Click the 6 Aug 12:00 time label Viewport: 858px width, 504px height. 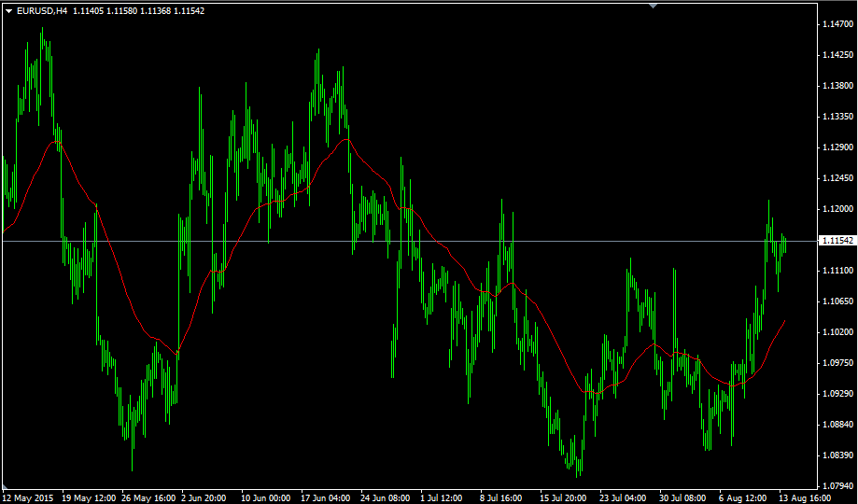(x=743, y=498)
